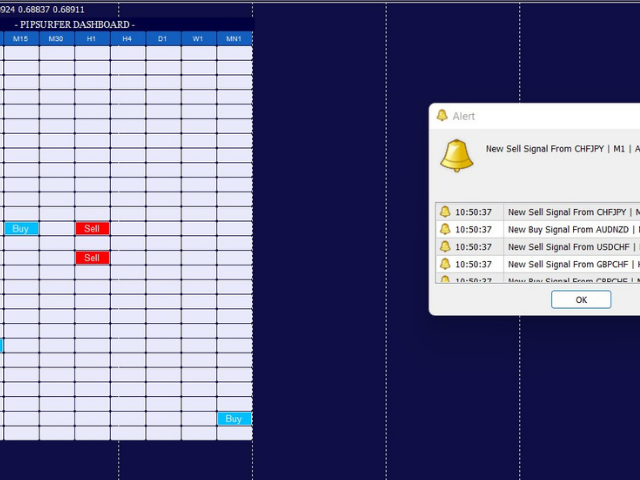Viewport: 640px width, 480px height.
Task: Click bell icon beside CHFJPY sell signal row
Action: pyautogui.click(x=445, y=212)
